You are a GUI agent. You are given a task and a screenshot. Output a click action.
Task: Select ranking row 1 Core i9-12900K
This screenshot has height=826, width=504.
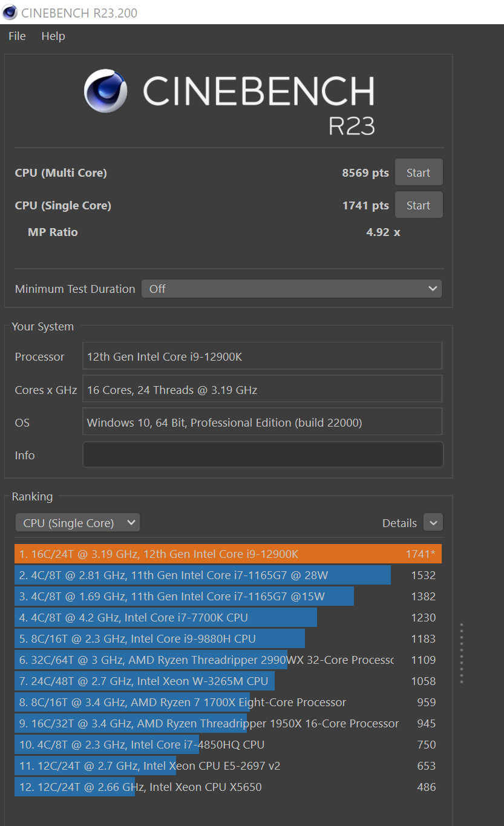[x=228, y=554]
